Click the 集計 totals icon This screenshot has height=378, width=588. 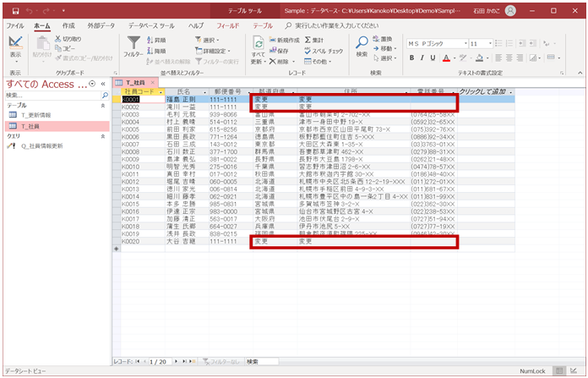[313, 40]
